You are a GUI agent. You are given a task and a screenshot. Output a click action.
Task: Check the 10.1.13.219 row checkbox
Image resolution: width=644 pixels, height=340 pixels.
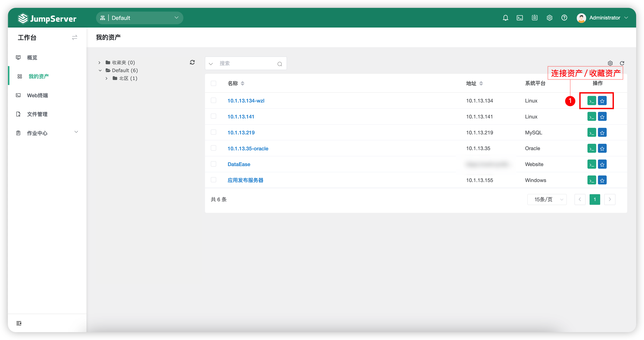point(213,132)
